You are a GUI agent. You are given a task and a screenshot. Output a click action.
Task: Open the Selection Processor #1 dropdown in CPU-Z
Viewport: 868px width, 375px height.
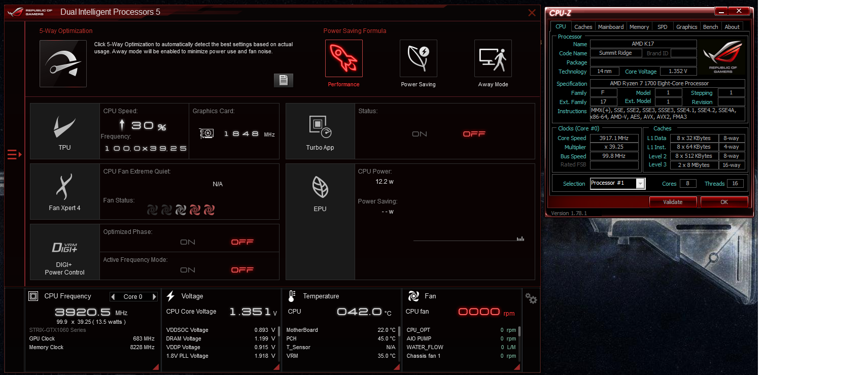618,183
